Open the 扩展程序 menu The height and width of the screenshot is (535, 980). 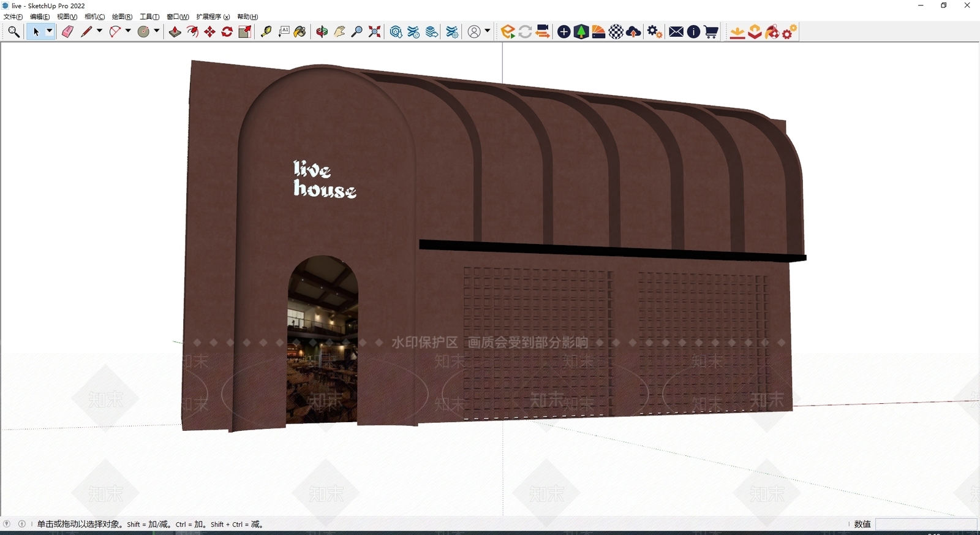[x=213, y=17]
